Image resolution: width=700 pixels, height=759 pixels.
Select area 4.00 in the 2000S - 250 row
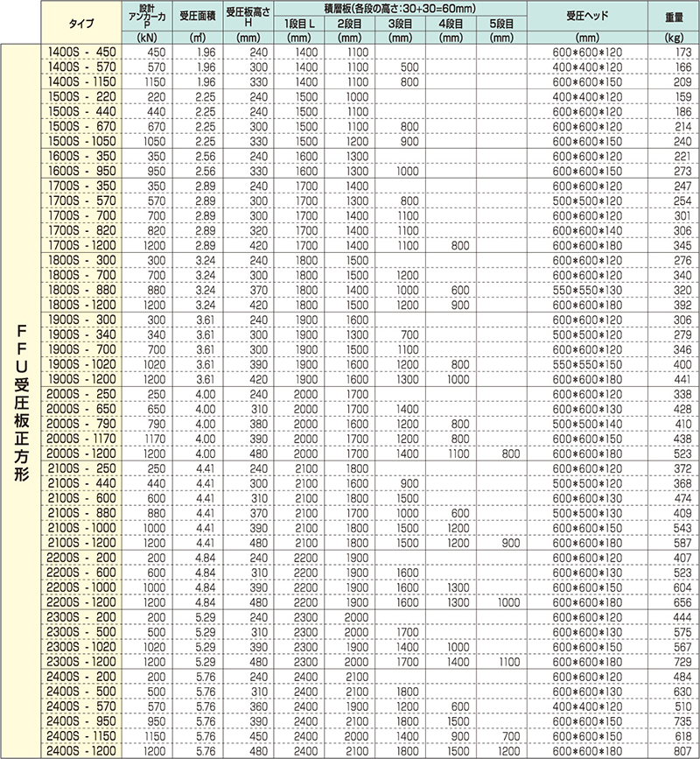click(205, 394)
